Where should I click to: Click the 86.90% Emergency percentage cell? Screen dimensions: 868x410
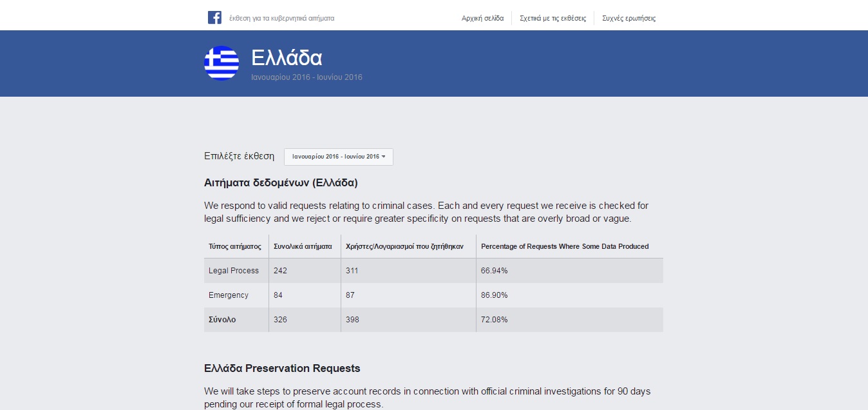pos(494,295)
